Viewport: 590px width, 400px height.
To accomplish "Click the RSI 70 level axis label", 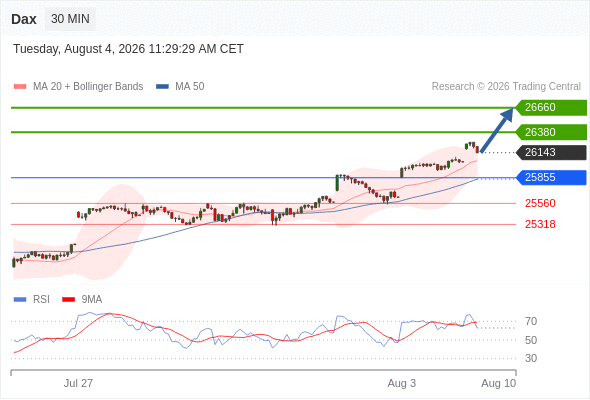I will point(531,321).
